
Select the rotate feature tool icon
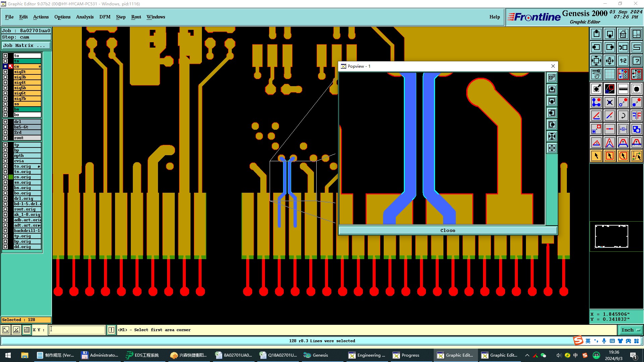point(623,116)
